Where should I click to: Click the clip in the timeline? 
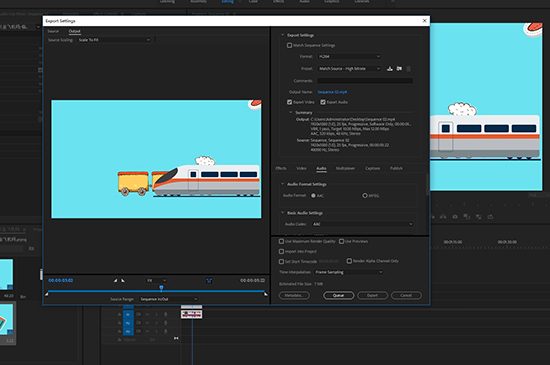(x=192, y=314)
